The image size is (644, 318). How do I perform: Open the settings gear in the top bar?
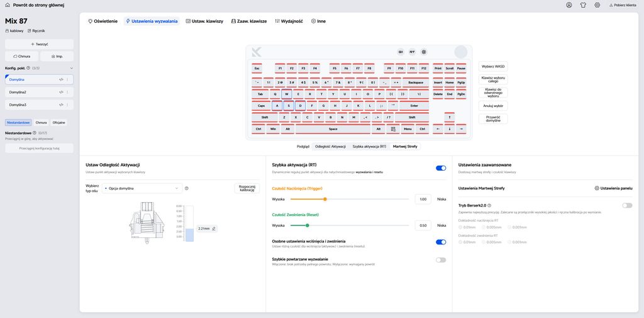pyautogui.click(x=597, y=5)
